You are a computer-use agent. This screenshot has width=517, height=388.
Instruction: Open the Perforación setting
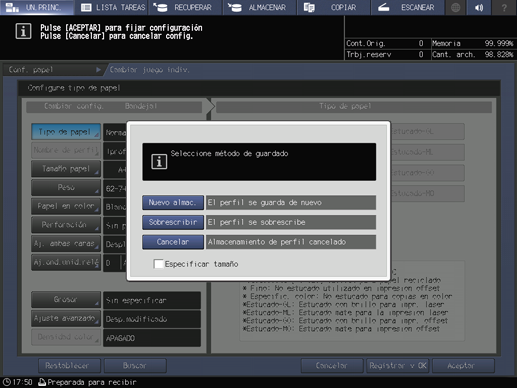[x=66, y=225]
